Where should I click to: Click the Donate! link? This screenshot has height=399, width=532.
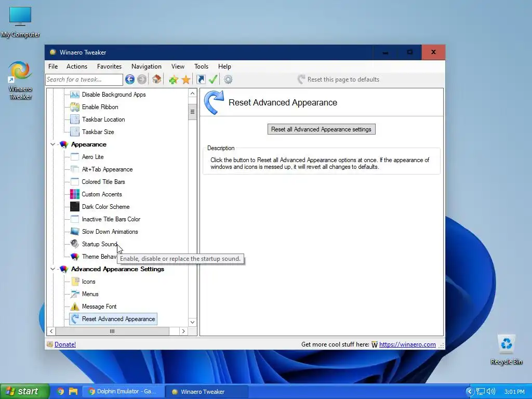[x=65, y=344]
